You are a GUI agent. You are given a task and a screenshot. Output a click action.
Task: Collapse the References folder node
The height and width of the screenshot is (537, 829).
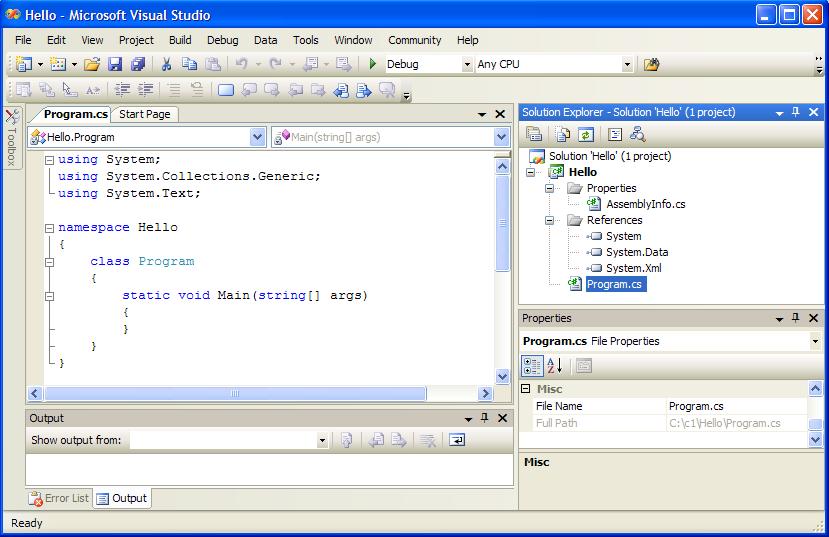coord(549,220)
